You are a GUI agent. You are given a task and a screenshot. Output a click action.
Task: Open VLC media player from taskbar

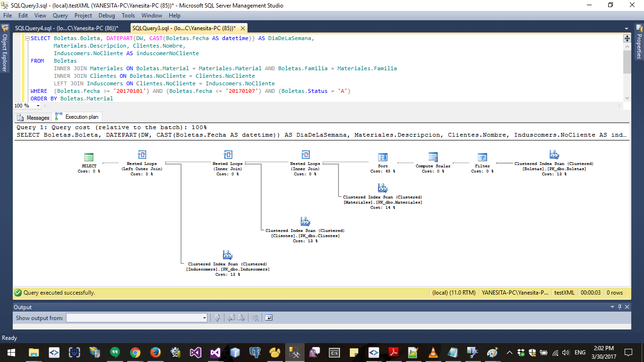pyautogui.click(x=432, y=353)
